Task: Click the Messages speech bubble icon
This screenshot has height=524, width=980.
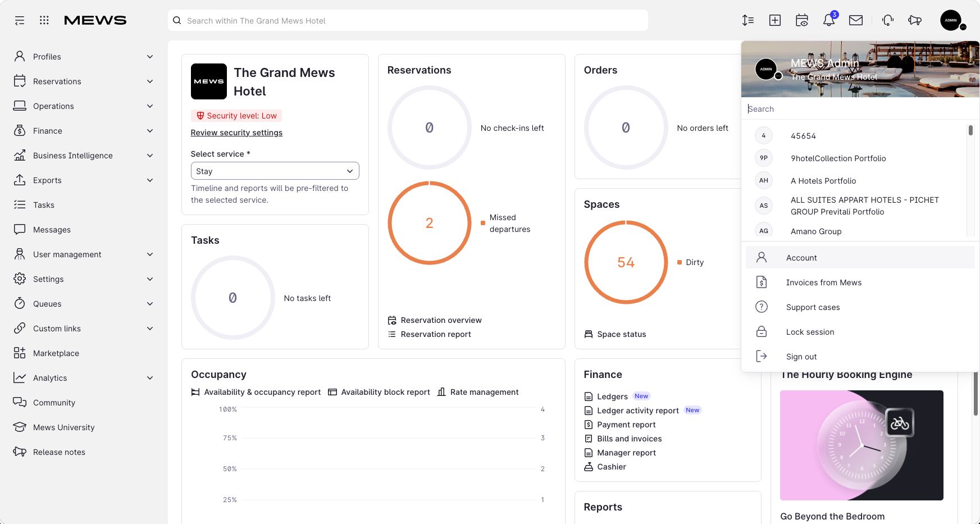Action: click(20, 230)
